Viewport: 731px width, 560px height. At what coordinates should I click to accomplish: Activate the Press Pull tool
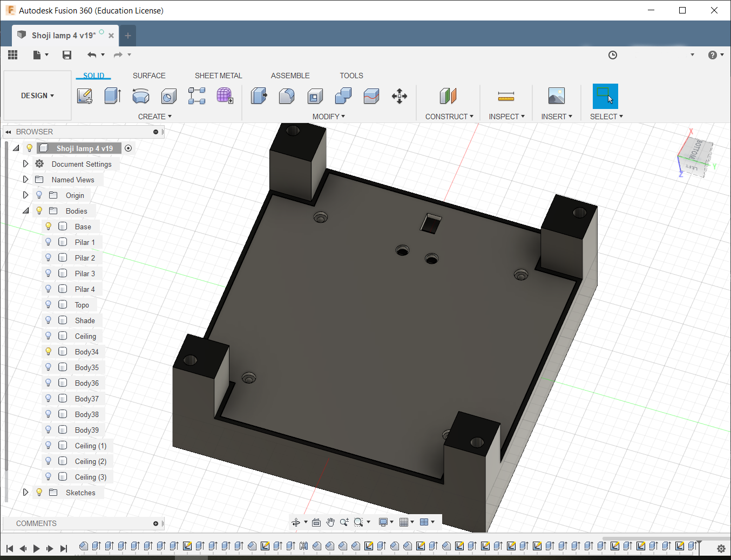point(259,96)
